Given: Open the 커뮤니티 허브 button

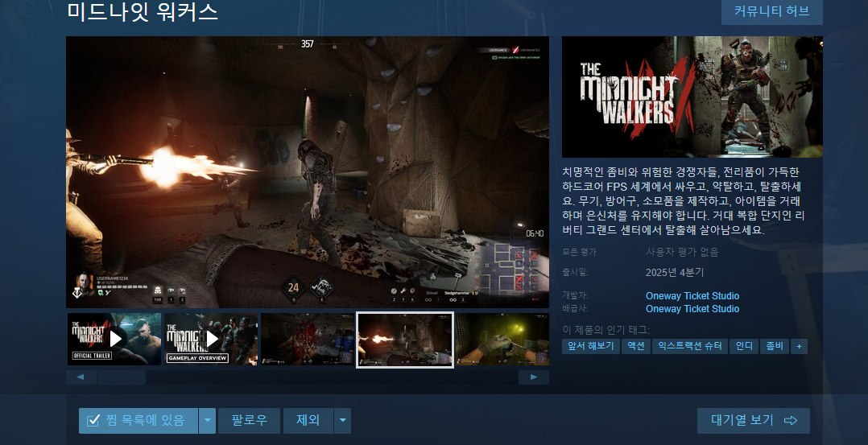Looking at the screenshot, I should click(771, 11).
